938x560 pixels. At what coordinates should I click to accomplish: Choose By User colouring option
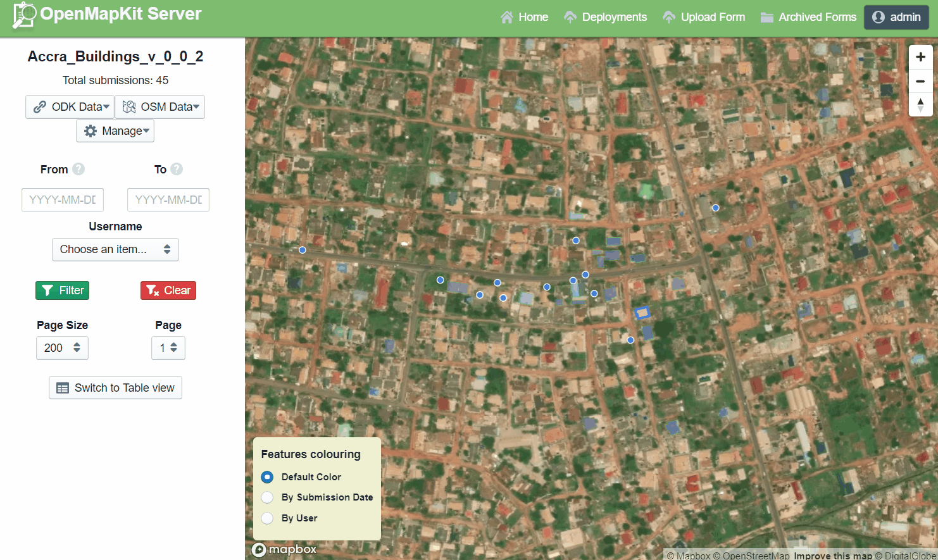(268, 518)
